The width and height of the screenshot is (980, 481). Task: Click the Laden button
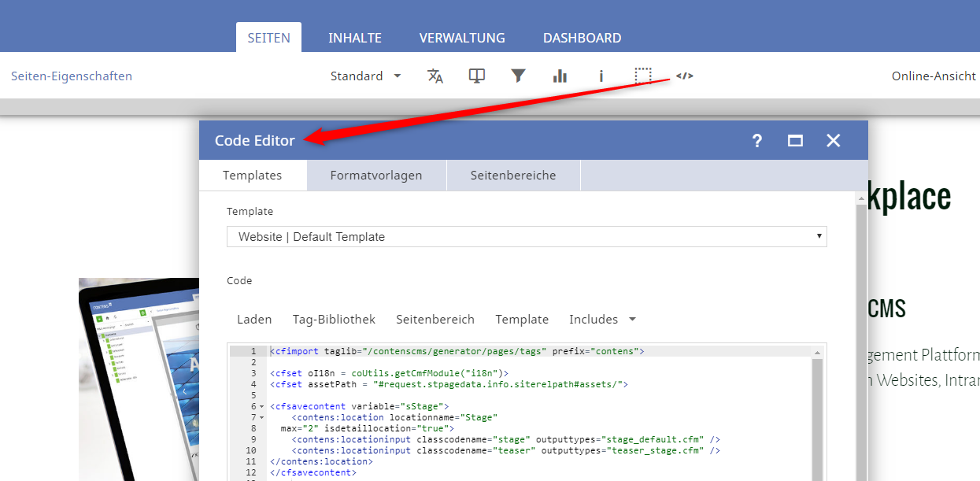point(254,320)
